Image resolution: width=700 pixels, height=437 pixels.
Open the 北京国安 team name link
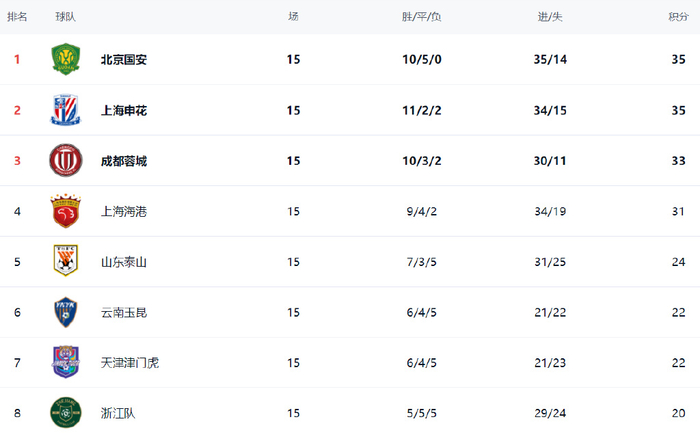(124, 59)
